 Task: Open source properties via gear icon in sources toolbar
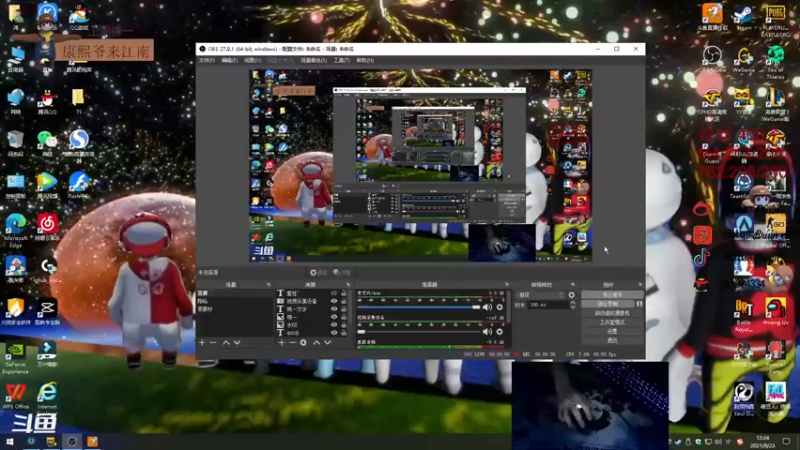(x=303, y=343)
